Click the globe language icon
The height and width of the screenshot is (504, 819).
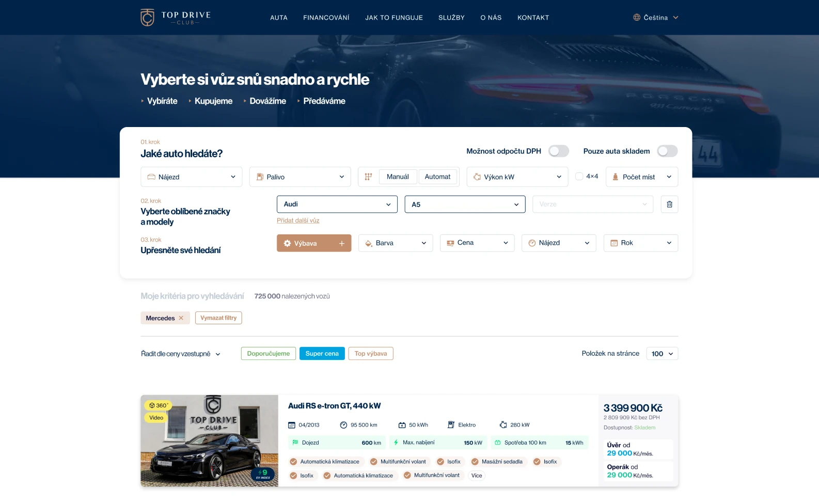637,18
